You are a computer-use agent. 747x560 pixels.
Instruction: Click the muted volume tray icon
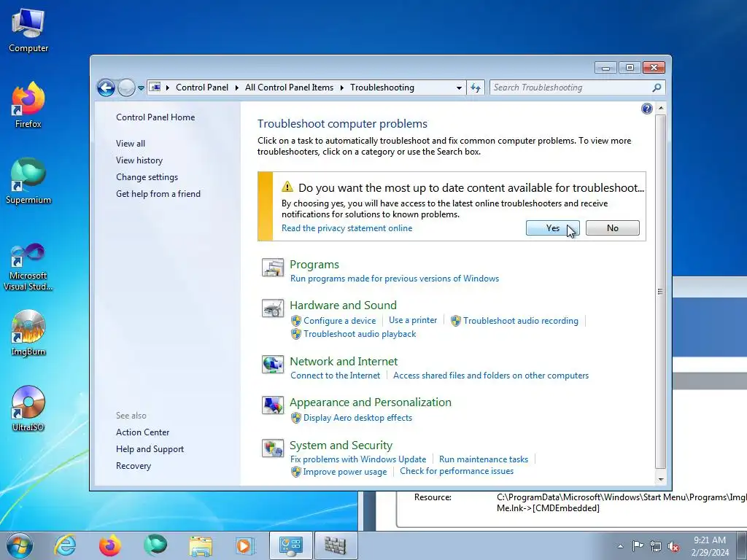673,546
